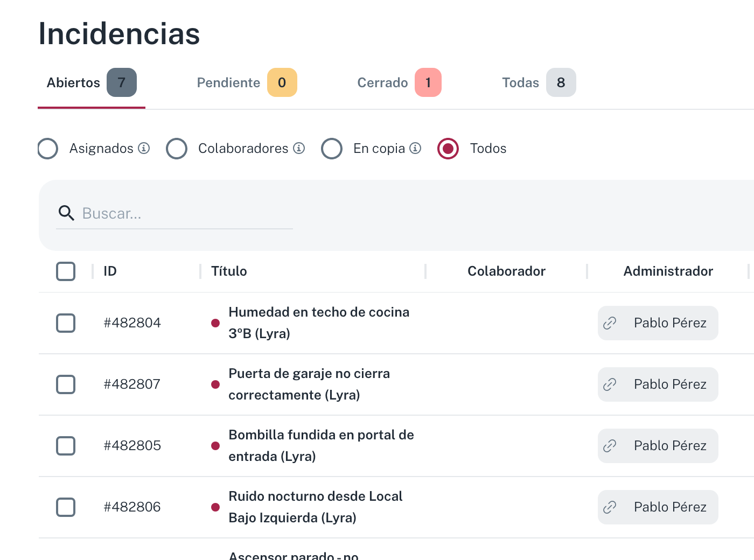
Task: Open the Cerrado tab
Action: [x=399, y=83]
